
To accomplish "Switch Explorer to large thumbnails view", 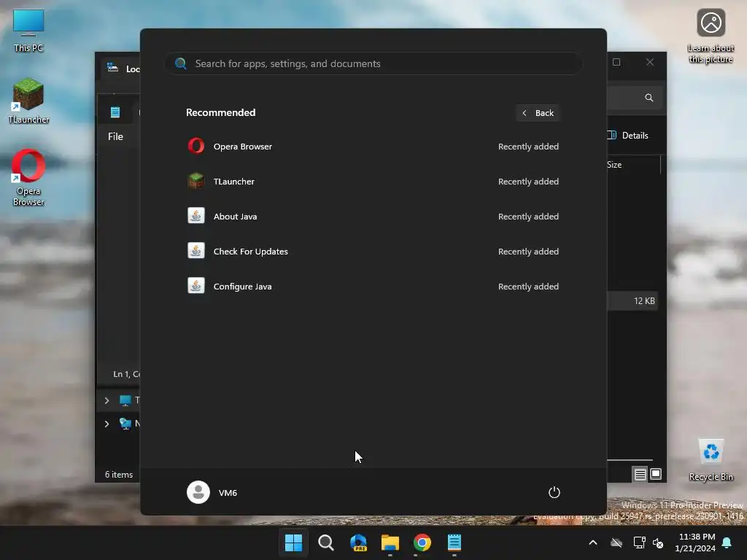I will 656,474.
